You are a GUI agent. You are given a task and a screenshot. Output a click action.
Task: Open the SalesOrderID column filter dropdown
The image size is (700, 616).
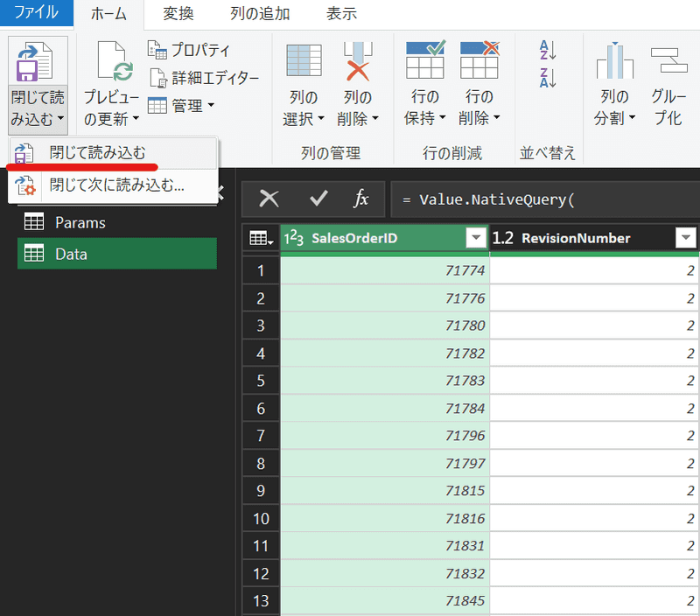[x=475, y=238]
